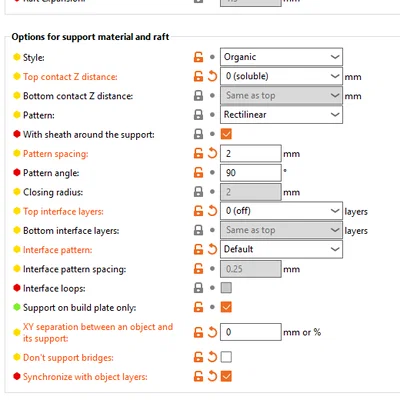Click the reset arrow for XY separation
The width and height of the screenshot is (400, 400).
212,332
